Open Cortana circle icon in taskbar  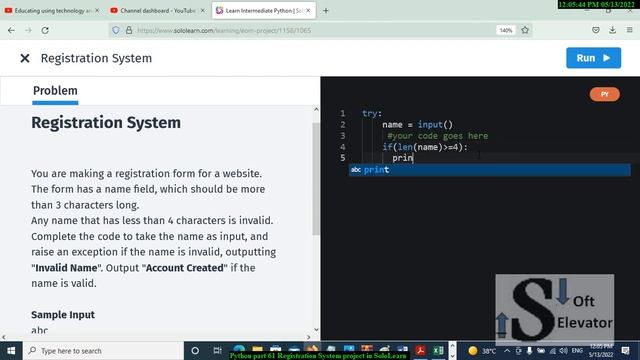click(x=195, y=351)
